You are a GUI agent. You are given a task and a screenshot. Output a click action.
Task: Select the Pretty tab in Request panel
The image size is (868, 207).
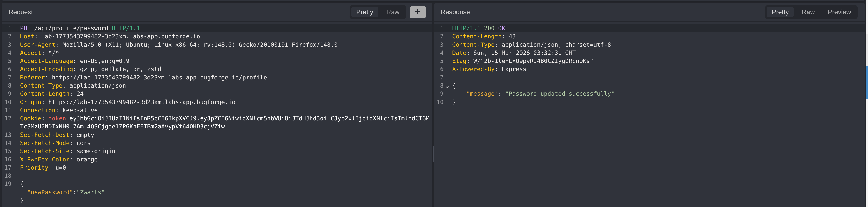[x=364, y=12]
